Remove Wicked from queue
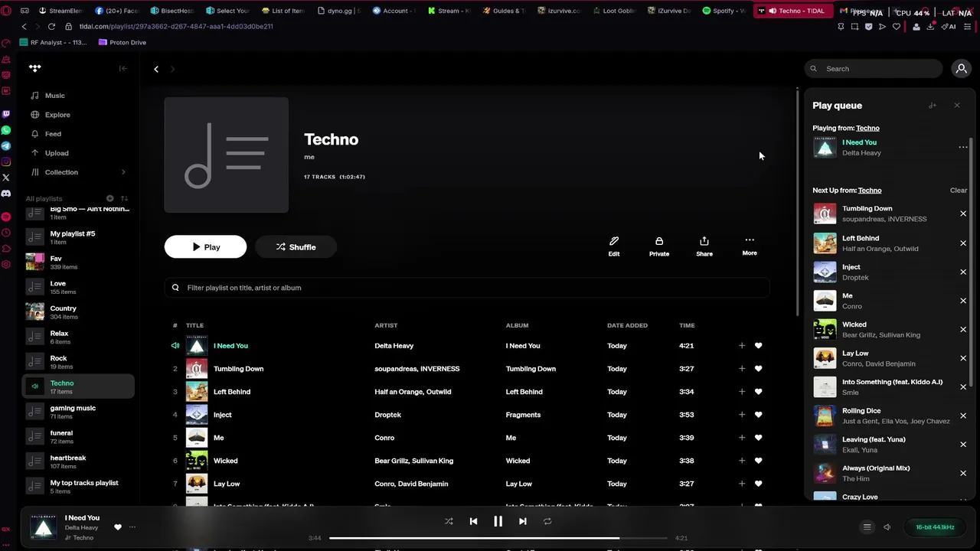This screenshot has width=980, height=551. (963, 329)
